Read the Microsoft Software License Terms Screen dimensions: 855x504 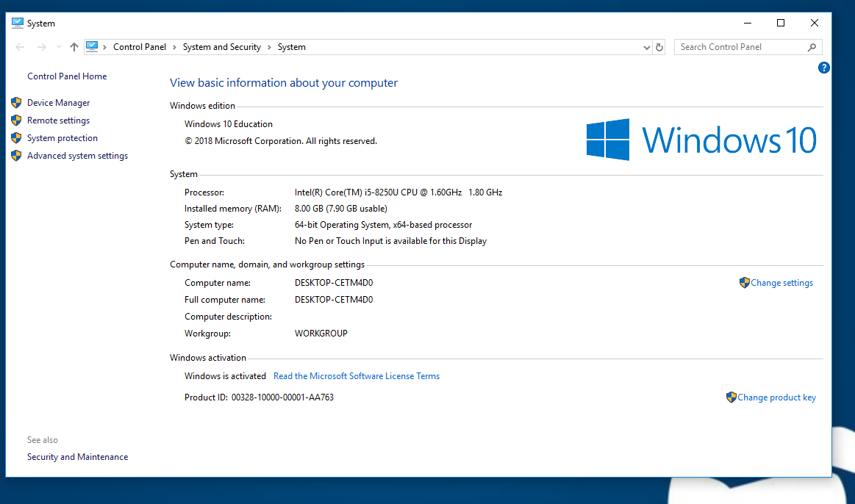click(x=356, y=376)
